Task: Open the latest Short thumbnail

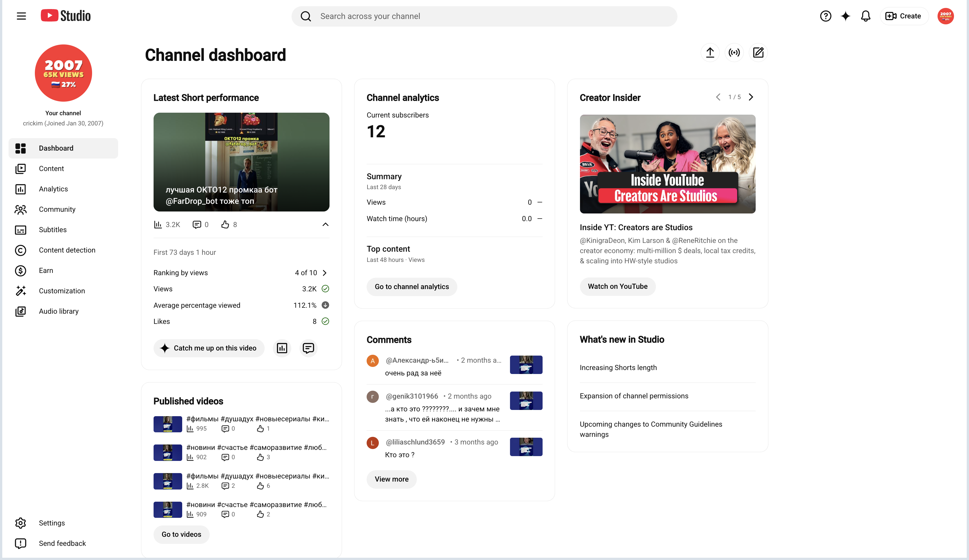Action: [x=241, y=162]
